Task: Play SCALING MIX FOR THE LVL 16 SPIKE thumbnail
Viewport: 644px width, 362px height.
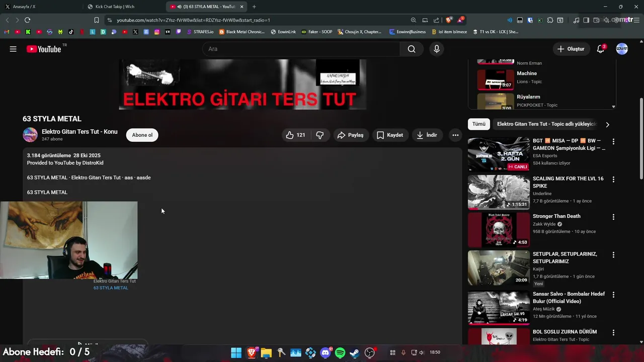Action: tap(499, 192)
